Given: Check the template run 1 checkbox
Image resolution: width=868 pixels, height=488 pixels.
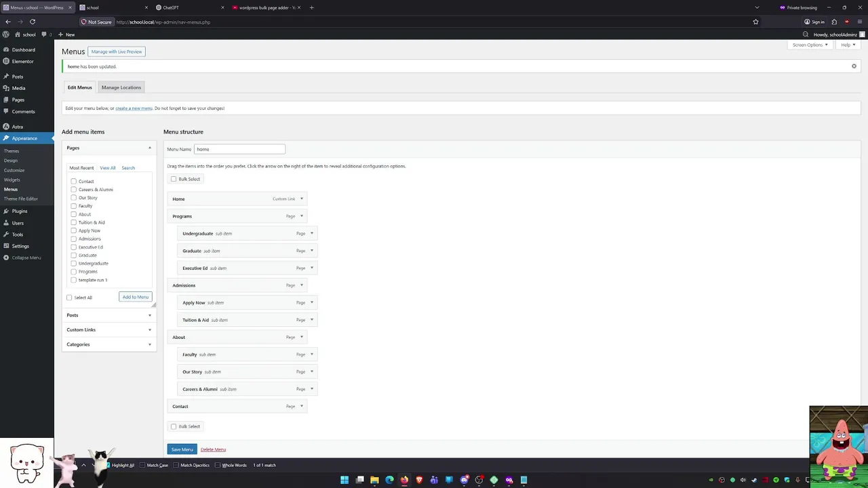Looking at the screenshot, I should pos(73,280).
